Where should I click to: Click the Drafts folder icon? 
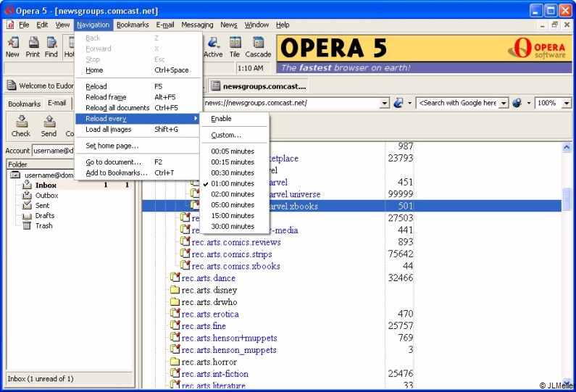(x=28, y=216)
